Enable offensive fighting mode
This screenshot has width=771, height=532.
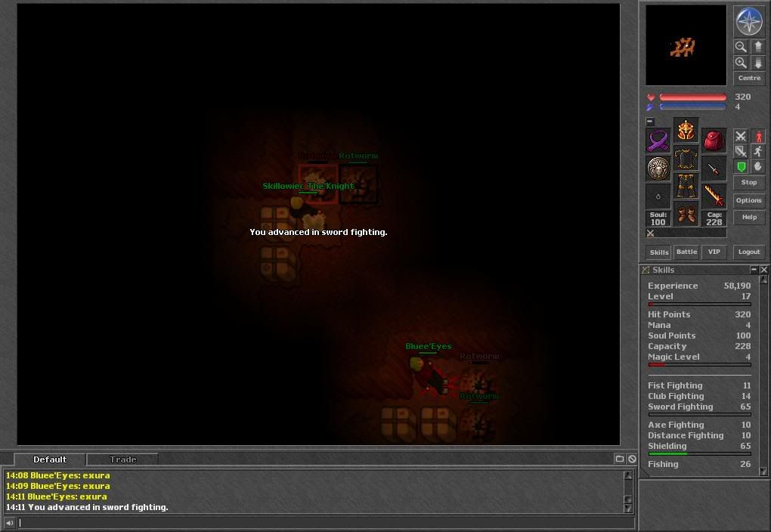(x=741, y=136)
